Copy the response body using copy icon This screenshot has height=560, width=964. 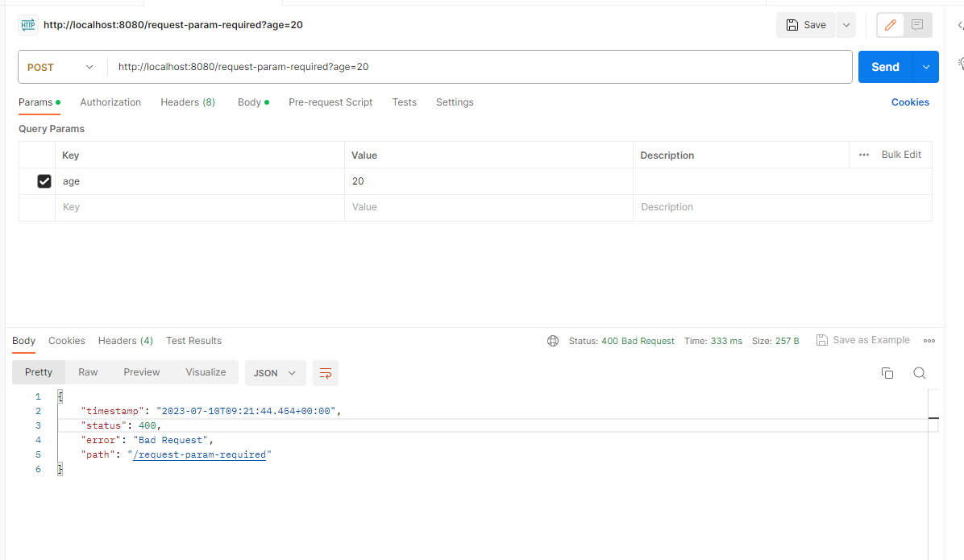(x=887, y=373)
